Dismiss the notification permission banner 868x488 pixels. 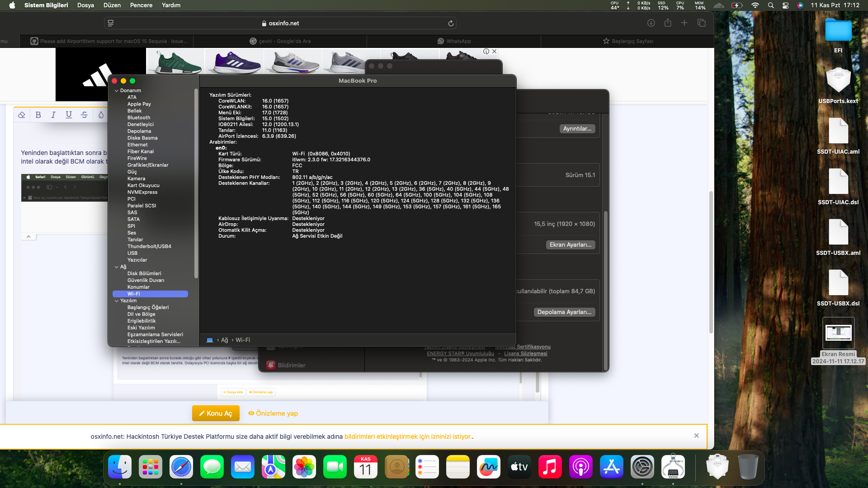tap(696, 436)
